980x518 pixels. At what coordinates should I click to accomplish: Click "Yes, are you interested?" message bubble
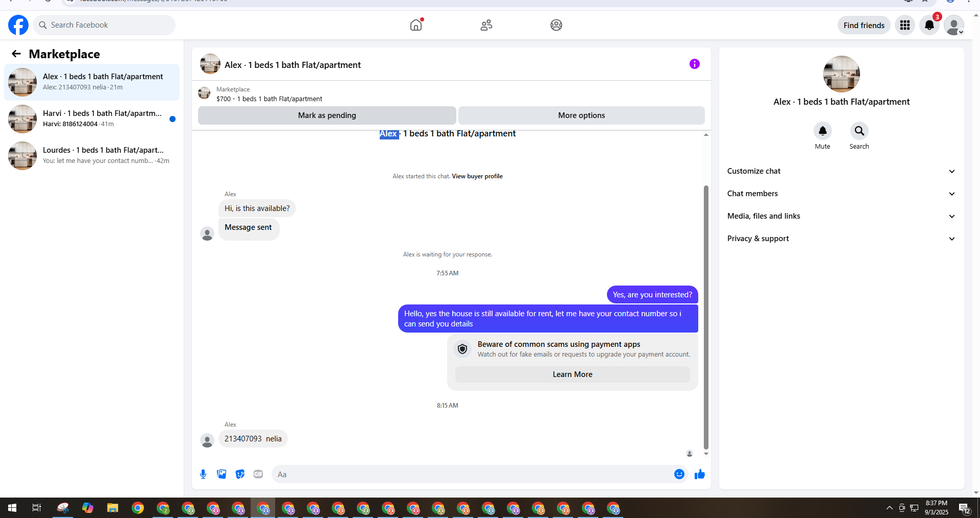652,295
